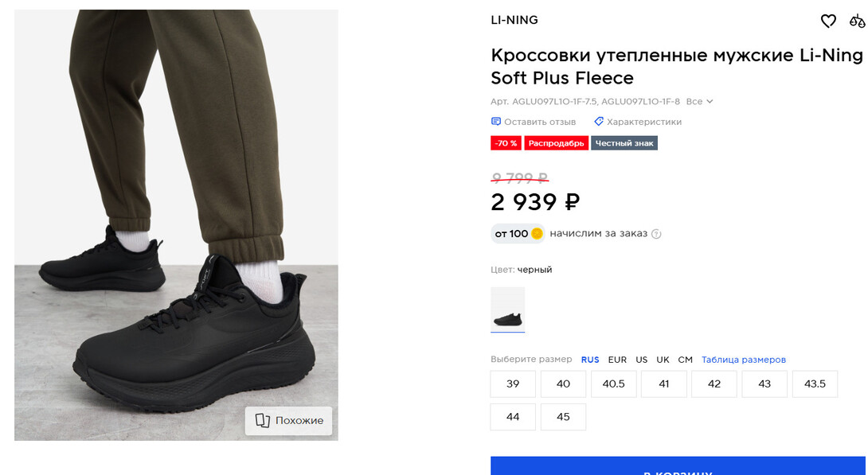Select the UK size system
Screen dimensions: 868x475
pos(663,360)
